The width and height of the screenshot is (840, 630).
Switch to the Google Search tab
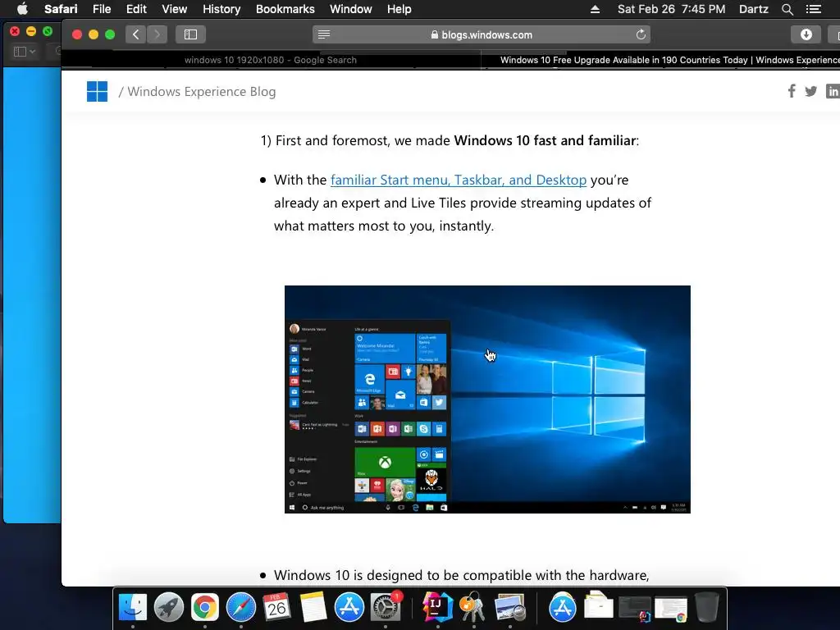tap(271, 60)
